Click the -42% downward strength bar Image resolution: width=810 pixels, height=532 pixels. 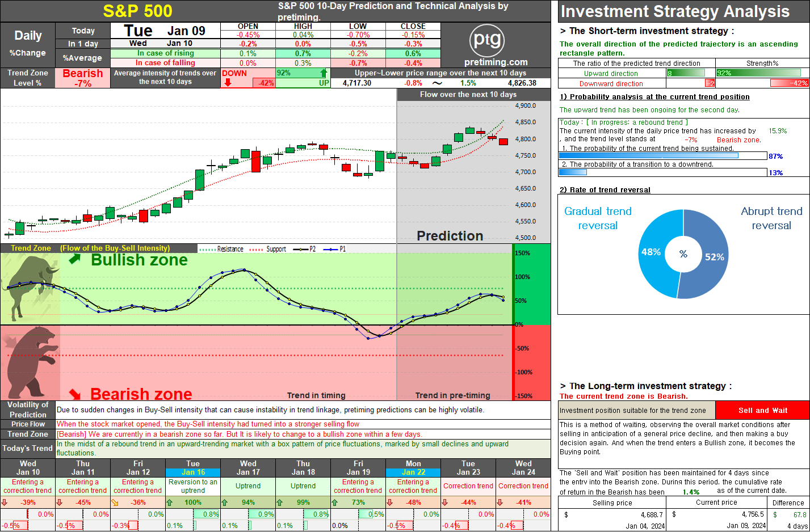tap(789, 83)
